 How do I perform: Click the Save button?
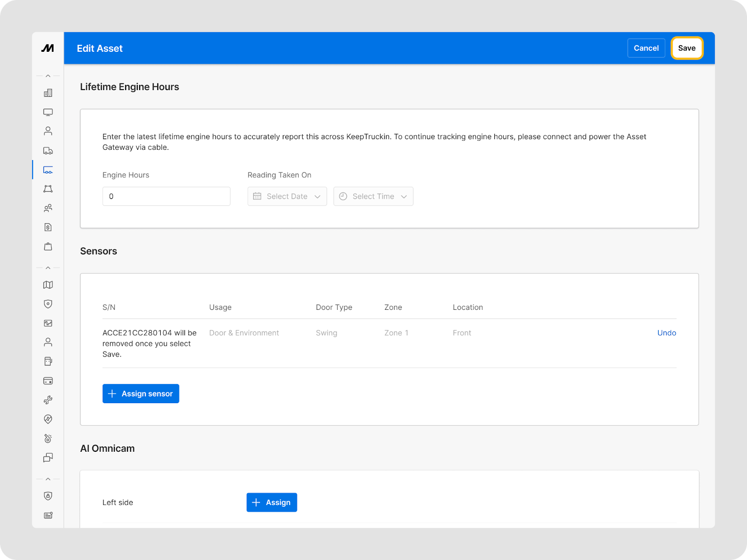686,48
